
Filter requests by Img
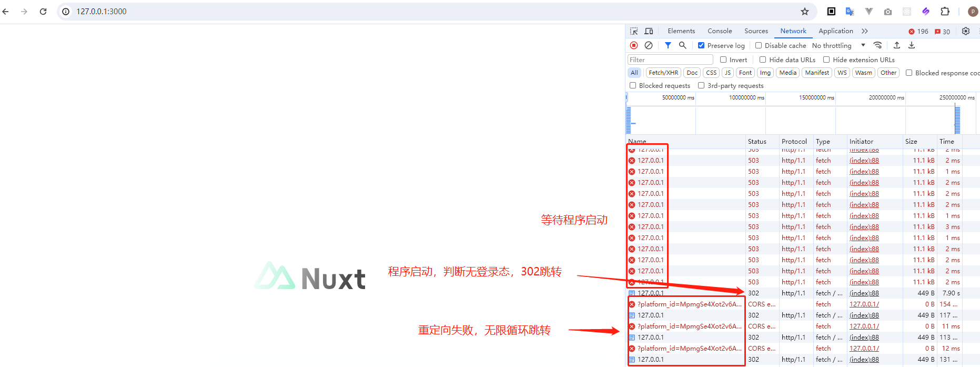click(x=765, y=73)
